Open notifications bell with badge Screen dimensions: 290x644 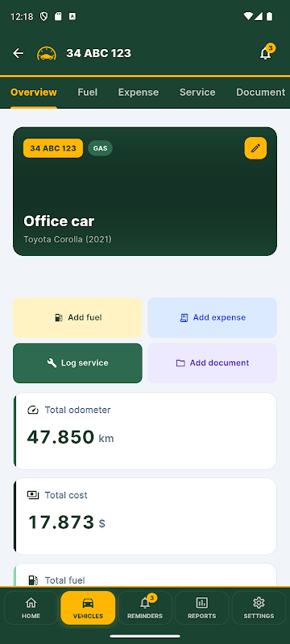point(266,53)
